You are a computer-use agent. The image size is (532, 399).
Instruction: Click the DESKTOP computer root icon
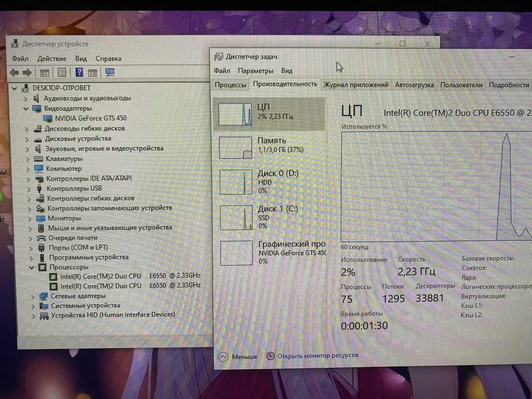tap(25, 88)
